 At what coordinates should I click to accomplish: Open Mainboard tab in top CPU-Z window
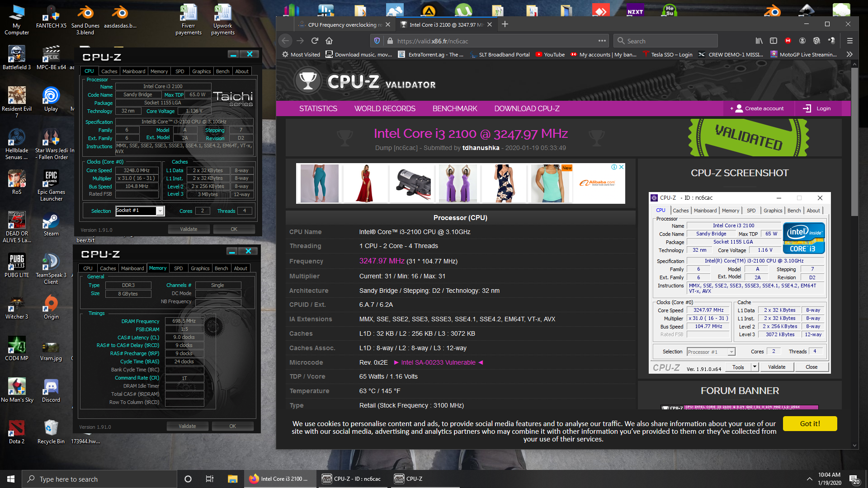134,71
